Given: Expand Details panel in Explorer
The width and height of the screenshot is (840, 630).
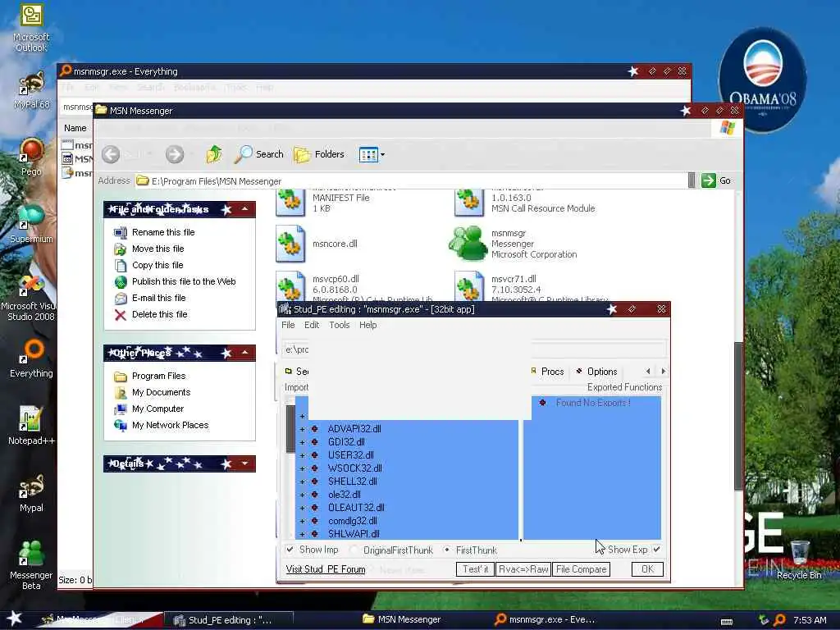Looking at the screenshot, I should pyautogui.click(x=244, y=463).
